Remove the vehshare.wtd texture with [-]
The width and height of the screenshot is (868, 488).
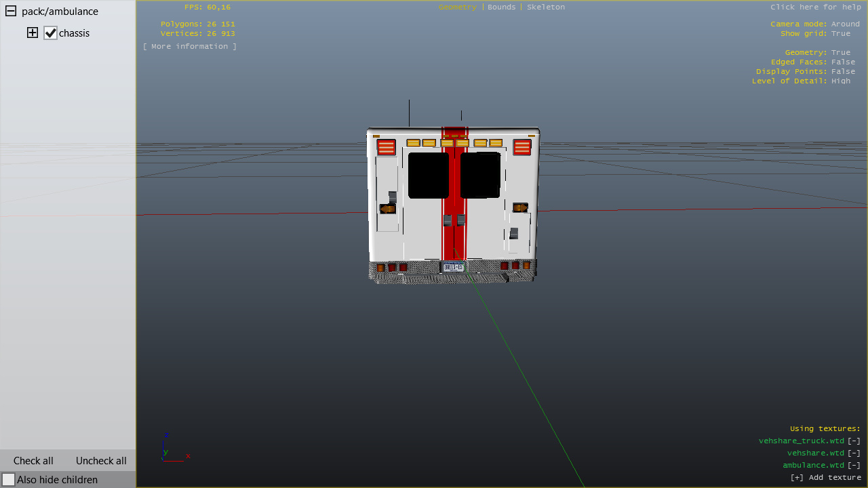pos(854,453)
